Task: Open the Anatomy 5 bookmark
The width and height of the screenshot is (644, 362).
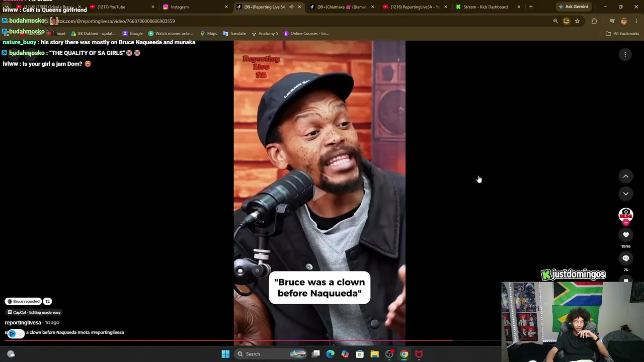Action: click(x=265, y=33)
